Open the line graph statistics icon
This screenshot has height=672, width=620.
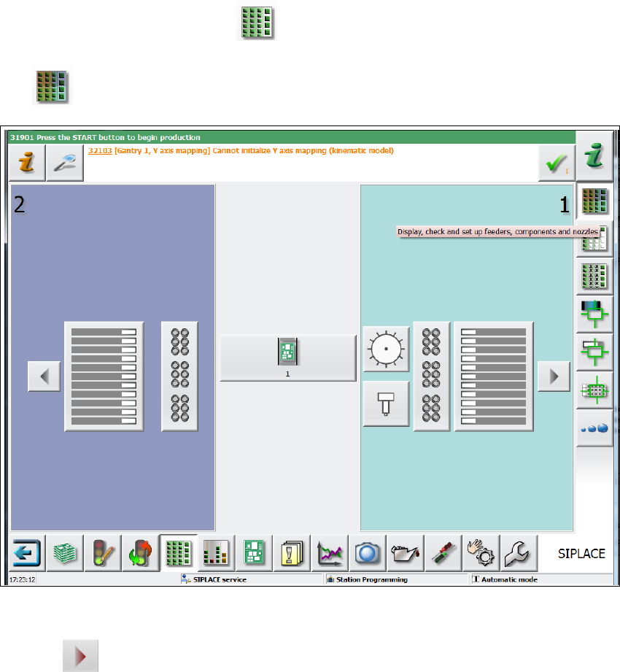click(x=330, y=553)
